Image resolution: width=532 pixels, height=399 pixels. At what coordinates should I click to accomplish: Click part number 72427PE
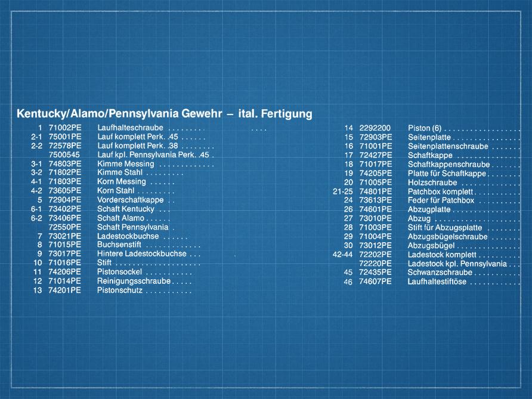(376, 155)
